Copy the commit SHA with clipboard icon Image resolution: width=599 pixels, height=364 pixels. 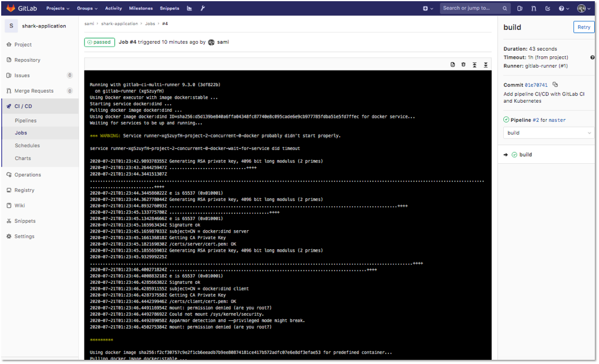coord(555,84)
